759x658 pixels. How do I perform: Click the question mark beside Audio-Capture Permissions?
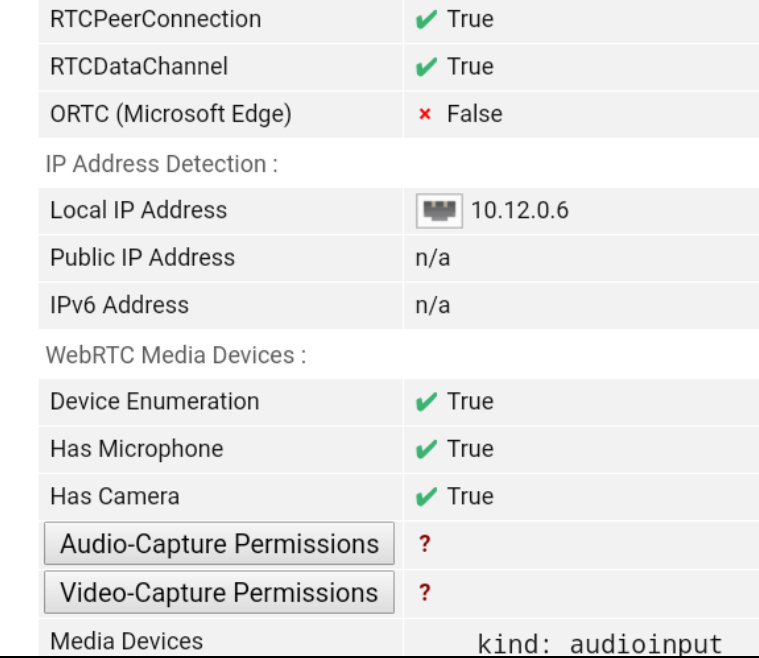point(425,543)
